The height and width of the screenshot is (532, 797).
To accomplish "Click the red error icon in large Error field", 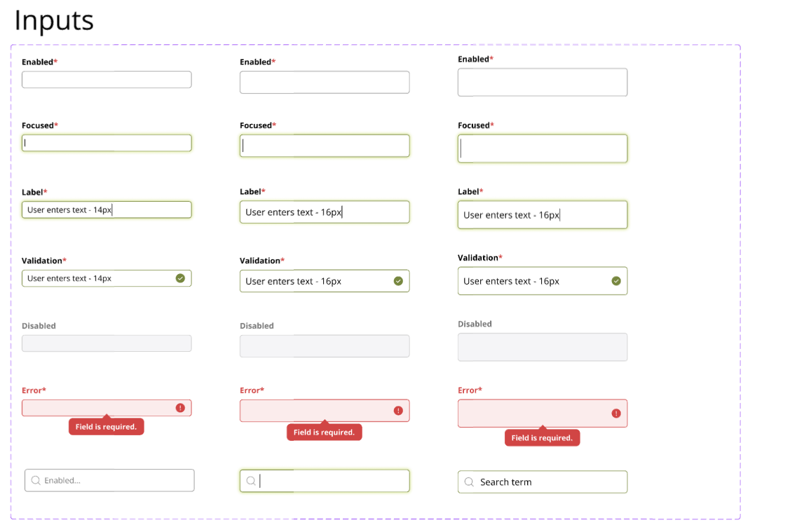I will coord(616,414).
